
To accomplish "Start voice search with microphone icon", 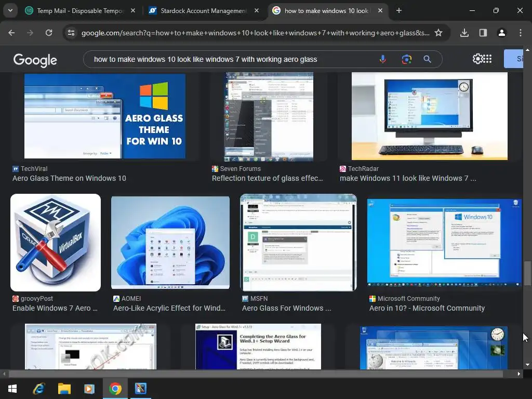I will [383, 59].
